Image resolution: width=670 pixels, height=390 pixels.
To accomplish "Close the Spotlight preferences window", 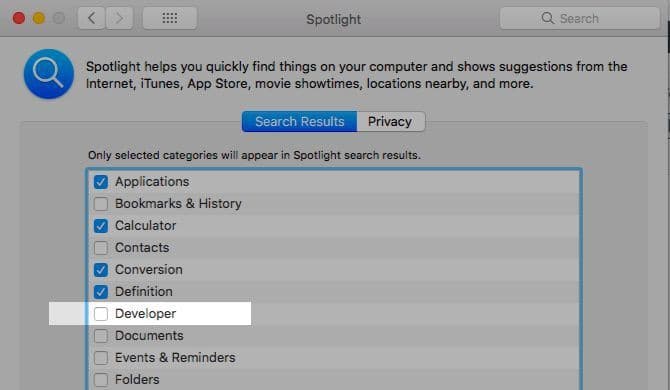I will click(19, 18).
